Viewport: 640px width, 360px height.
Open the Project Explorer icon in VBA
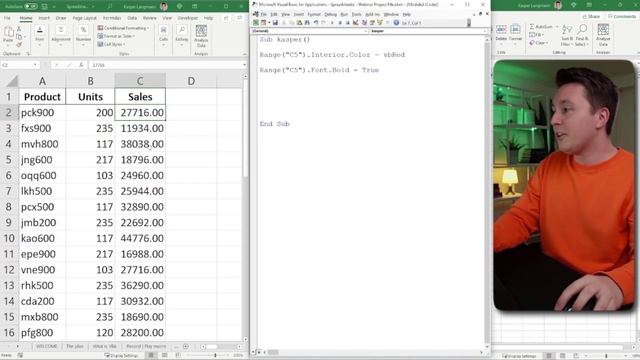pyautogui.click(x=364, y=22)
